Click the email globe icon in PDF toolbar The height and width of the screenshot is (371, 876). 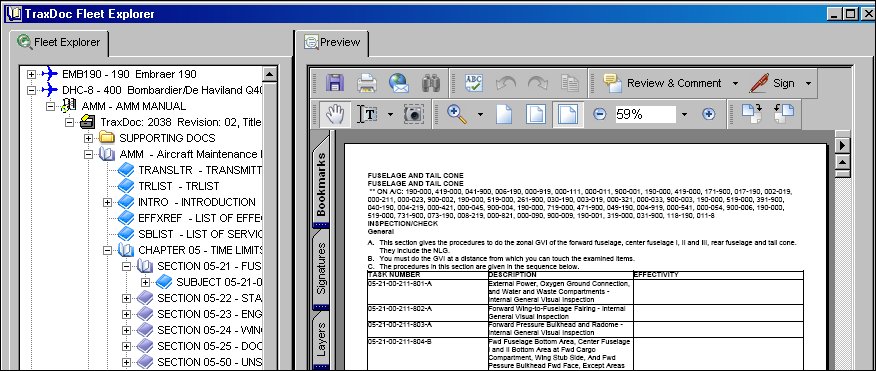point(399,83)
